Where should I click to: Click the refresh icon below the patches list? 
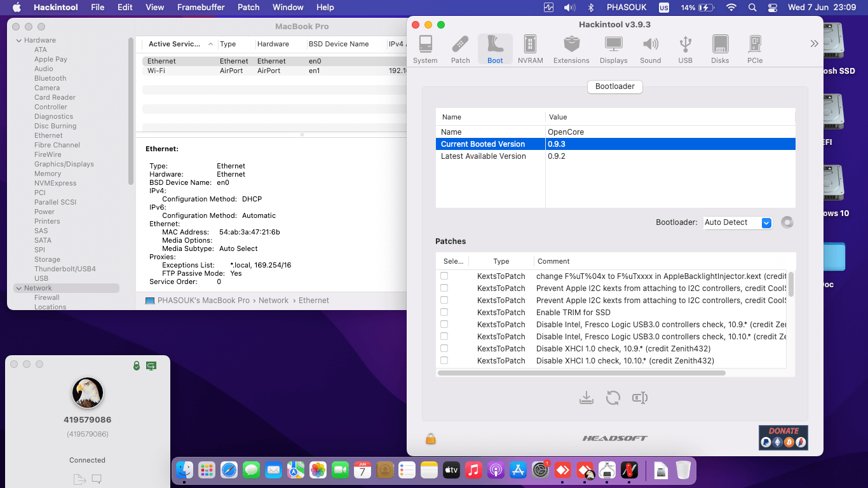(x=613, y=398)
